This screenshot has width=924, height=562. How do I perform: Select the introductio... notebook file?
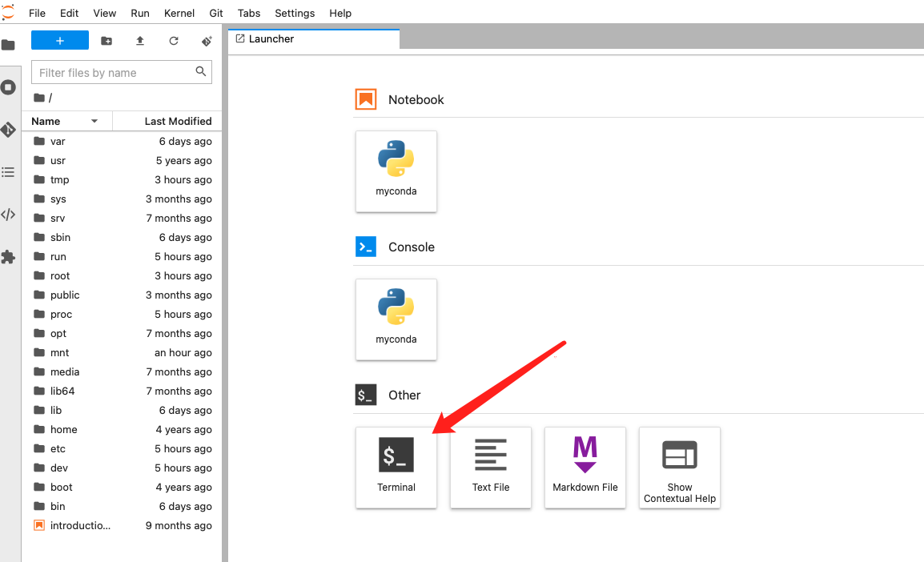[x=122, y=525]
